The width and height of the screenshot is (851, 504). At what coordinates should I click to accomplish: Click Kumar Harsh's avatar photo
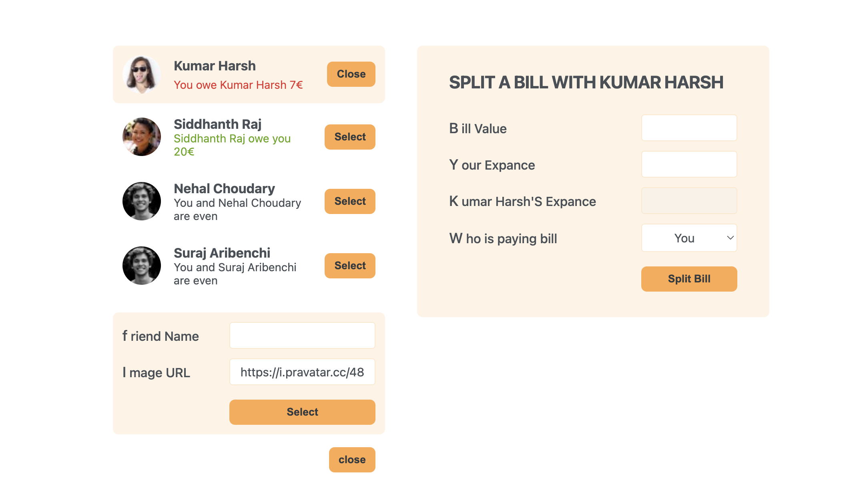[x=142, y=74]
